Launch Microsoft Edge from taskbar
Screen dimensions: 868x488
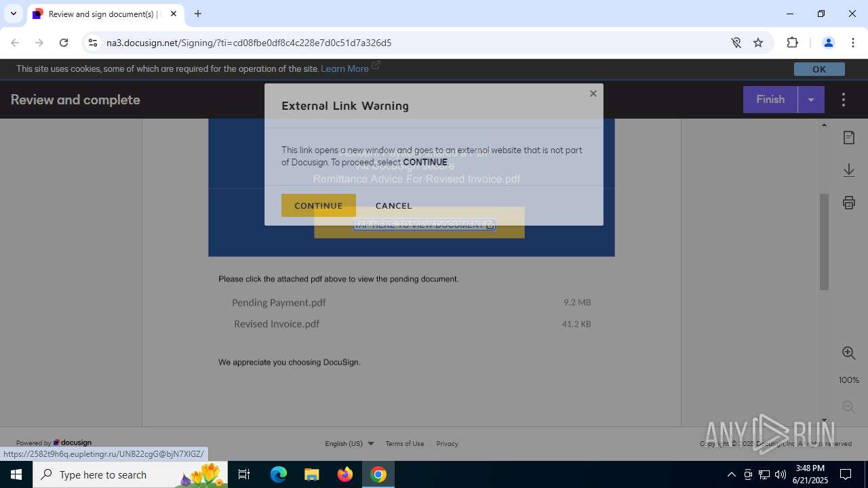pyautogui.click(x=279, y=474)
